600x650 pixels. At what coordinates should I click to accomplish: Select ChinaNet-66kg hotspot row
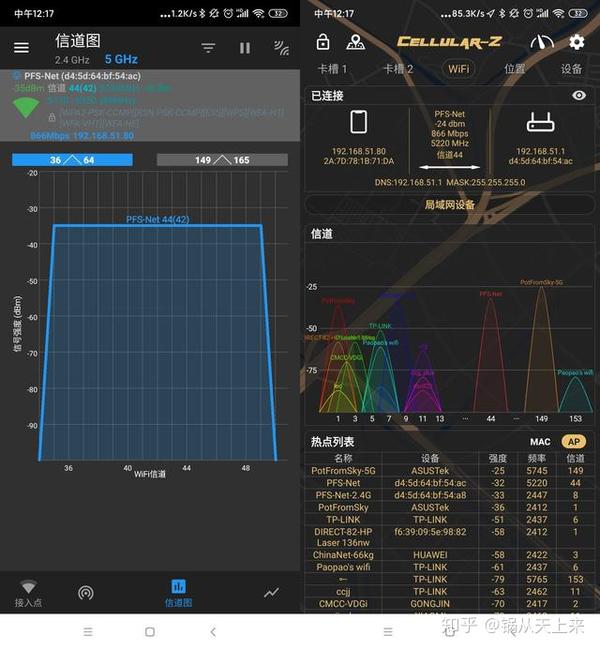point(450,555)
